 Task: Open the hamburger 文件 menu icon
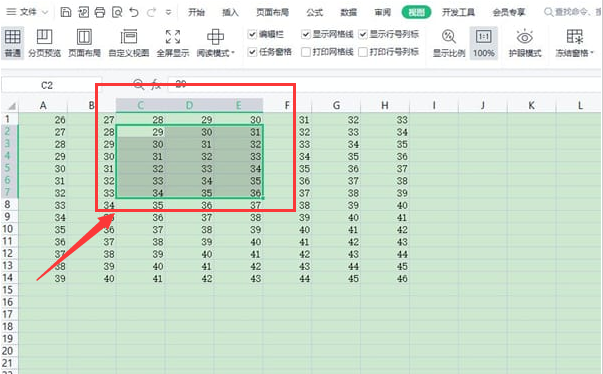pos(12,12)
